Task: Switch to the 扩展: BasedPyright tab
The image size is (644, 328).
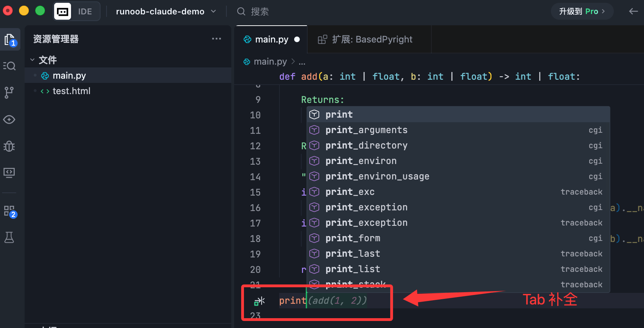Action: pyautogui.click(x=372, y=39)
